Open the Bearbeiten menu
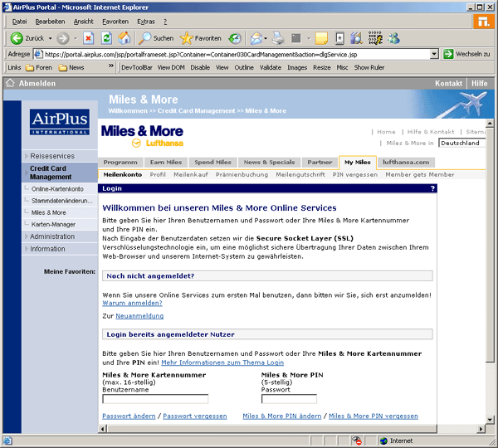 click(x=50, y=22)
